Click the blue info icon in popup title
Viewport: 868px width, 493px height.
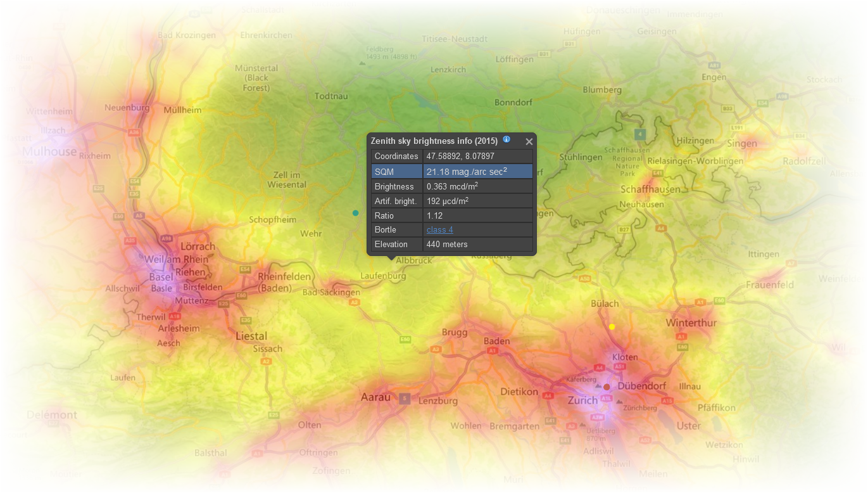coord(506,139)
